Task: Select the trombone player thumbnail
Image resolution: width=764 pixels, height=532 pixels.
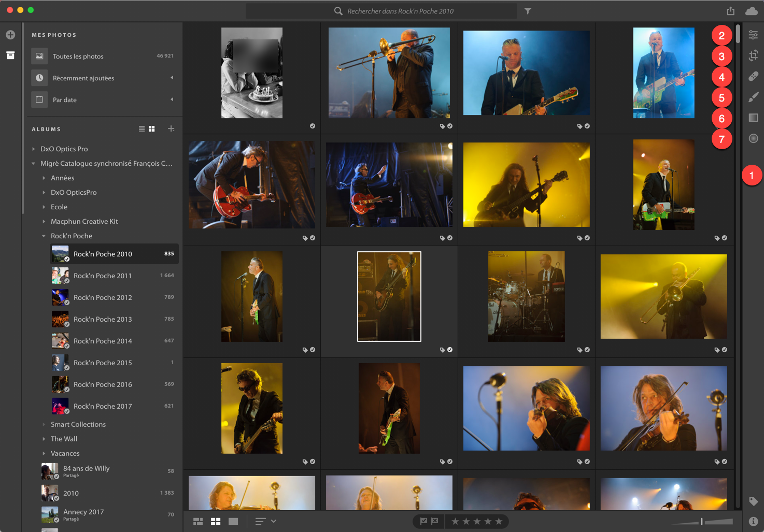Action: click(x=389, y=73)
